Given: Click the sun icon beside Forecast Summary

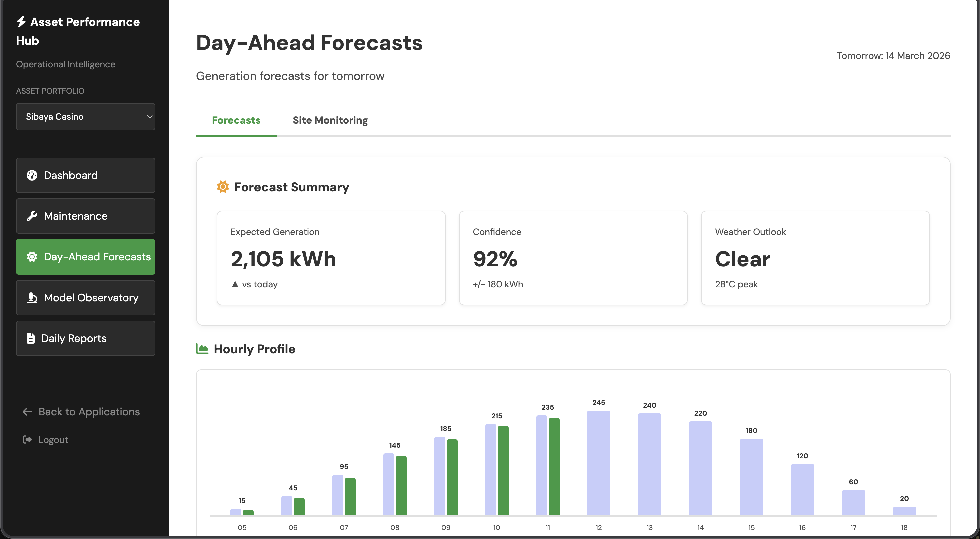Looking at the screenshot, I should pyautogui.click(x=223, y=186).
